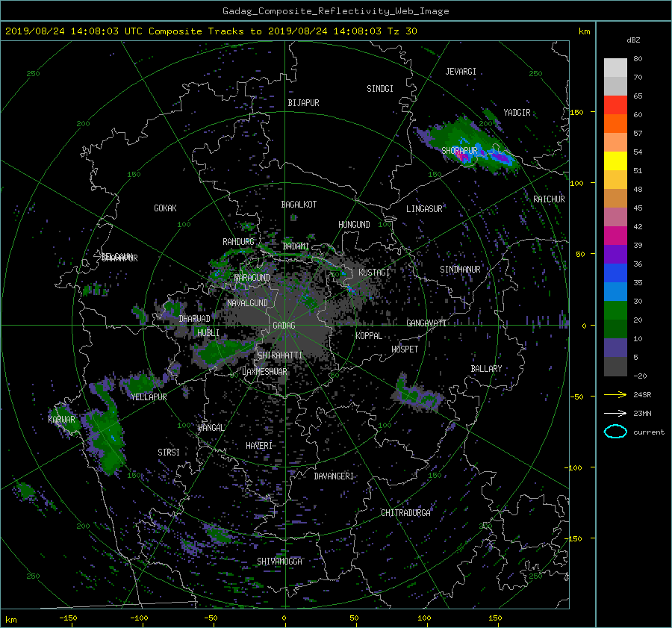
Task: Click the BIJAPUR city label
Action: point(303,103)
